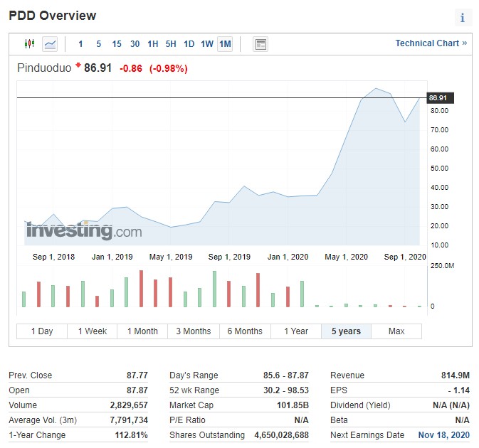The image size is (479, 448).
Task: Select the 1 Month range tab
Action: click(142, 331)
